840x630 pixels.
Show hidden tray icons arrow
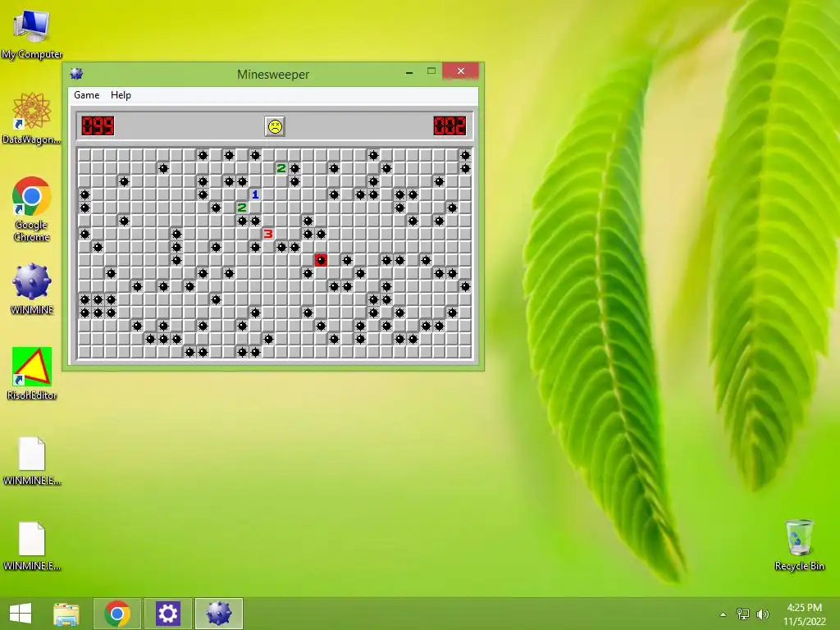723,614
